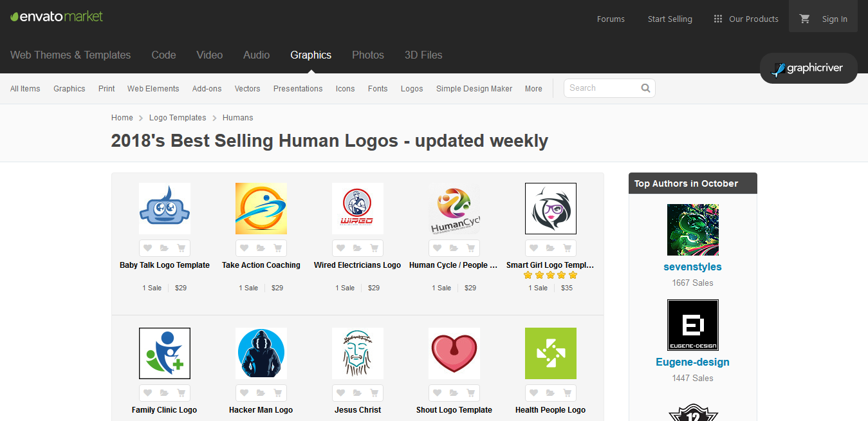Favorite the Hacker Man Logo
The image size is (868, 421).
click(x=245, y=393)
